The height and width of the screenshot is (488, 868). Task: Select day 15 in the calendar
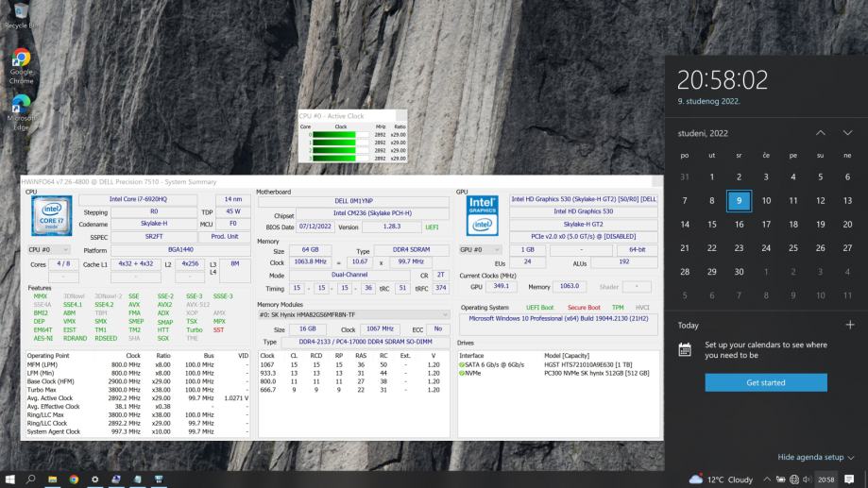[x=712, y=225]
